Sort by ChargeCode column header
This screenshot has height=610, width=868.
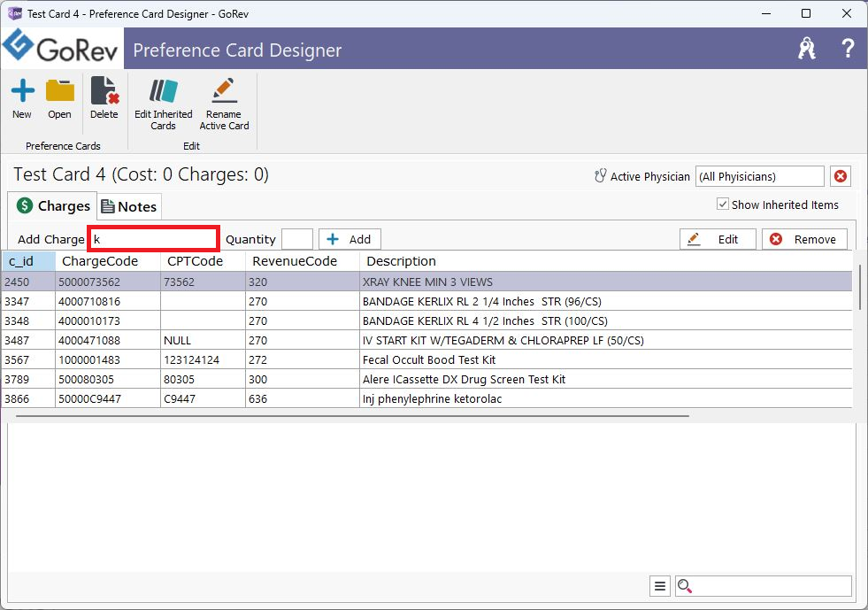click(x=108, y=261)
